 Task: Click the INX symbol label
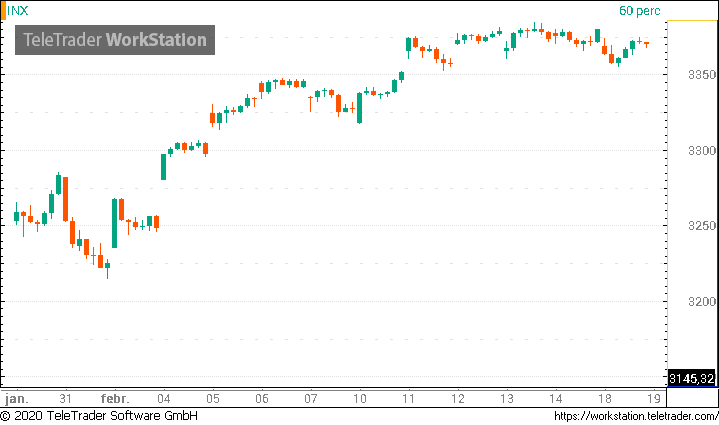click(x=17, y=11)
